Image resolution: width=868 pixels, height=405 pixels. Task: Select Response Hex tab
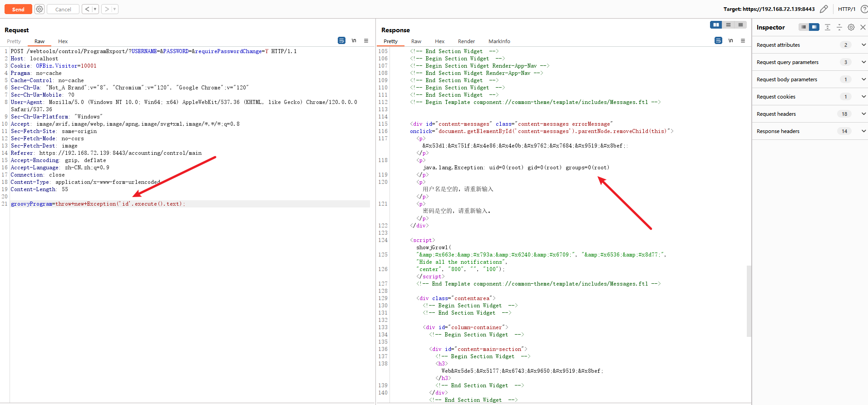[439, 41]
